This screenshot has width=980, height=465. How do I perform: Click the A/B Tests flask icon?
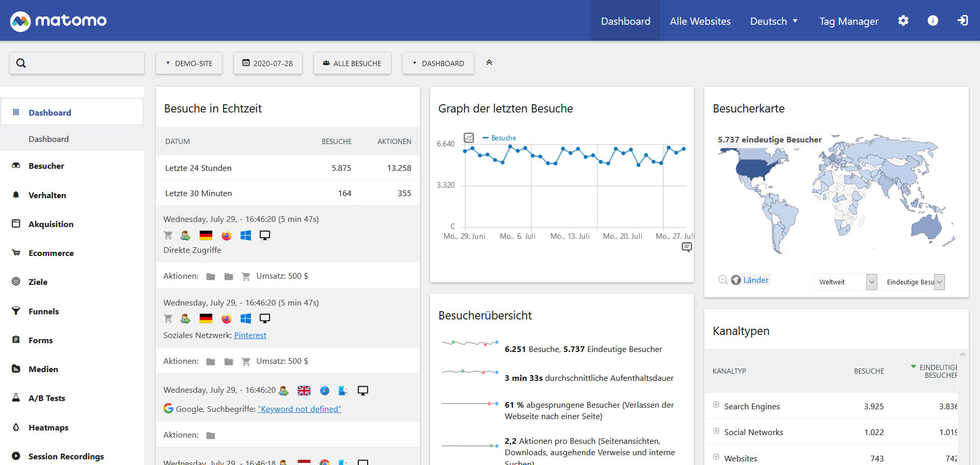(16, 397)
